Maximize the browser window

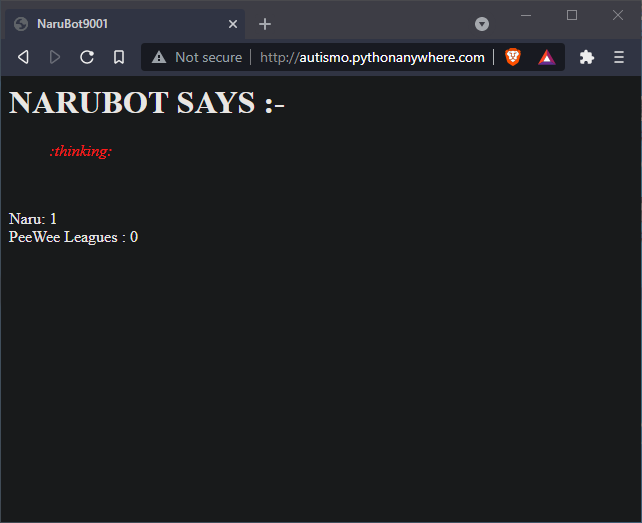pyautogui.click(x=572, y=16)
